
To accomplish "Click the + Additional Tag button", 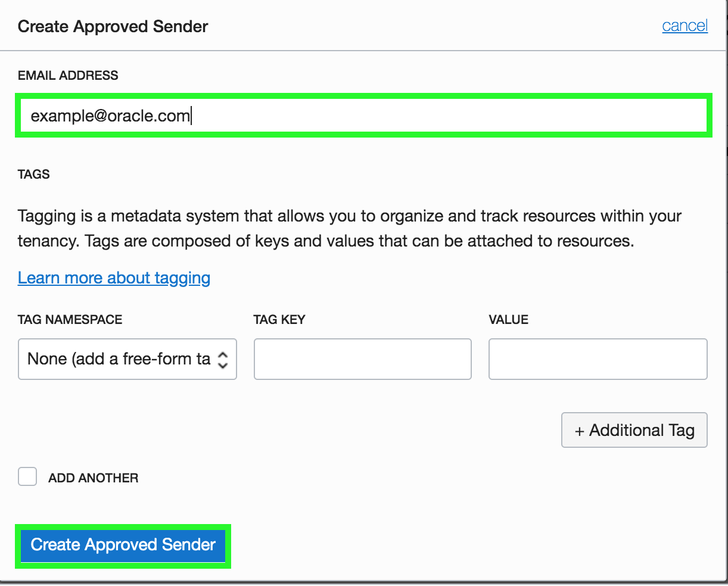I will 634,430.
